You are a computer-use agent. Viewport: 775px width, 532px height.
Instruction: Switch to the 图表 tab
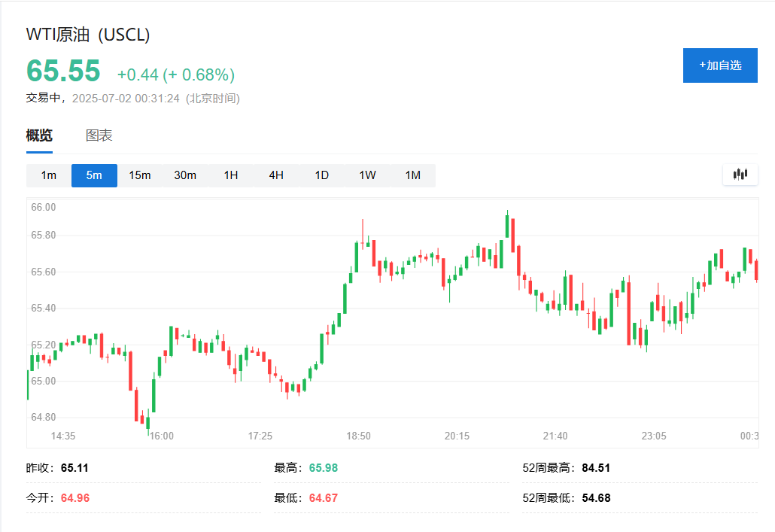click(99, 135)
